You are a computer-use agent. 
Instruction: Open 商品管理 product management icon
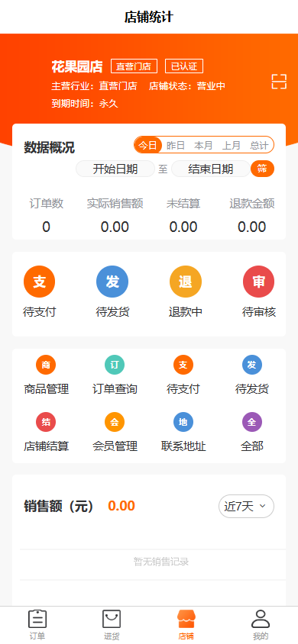tap(46, 365)
